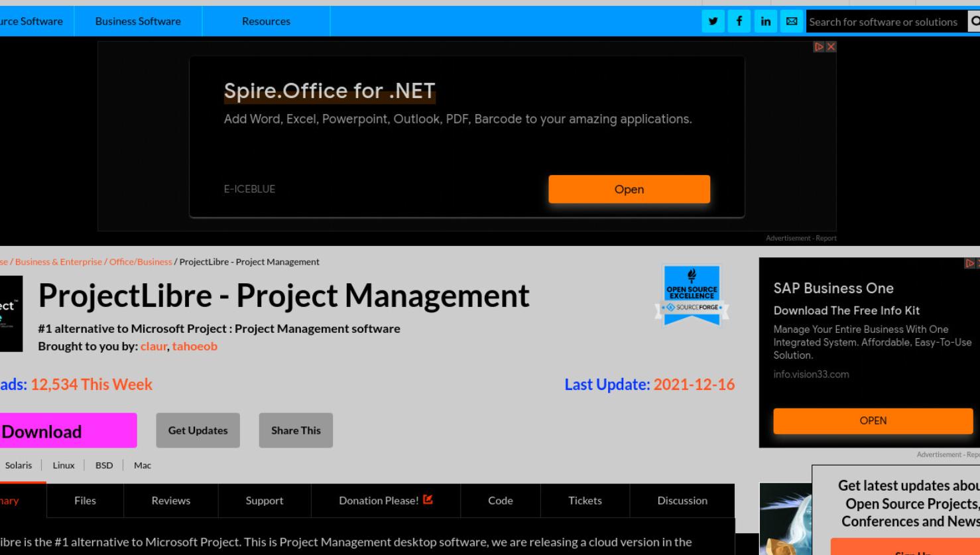Click the E-ICEBLUE advertiser label
Image resolution: width=980 pixels, height=555 pixels.
(249, 189)
